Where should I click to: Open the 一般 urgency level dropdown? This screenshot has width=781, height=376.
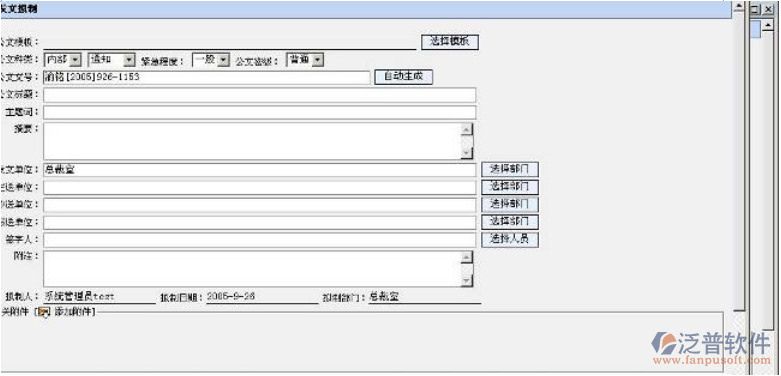211,60
